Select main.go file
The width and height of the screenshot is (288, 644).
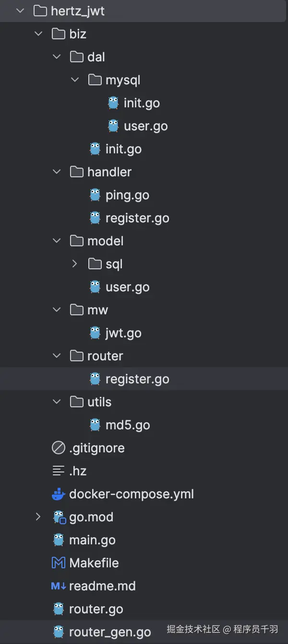[92, 540]
